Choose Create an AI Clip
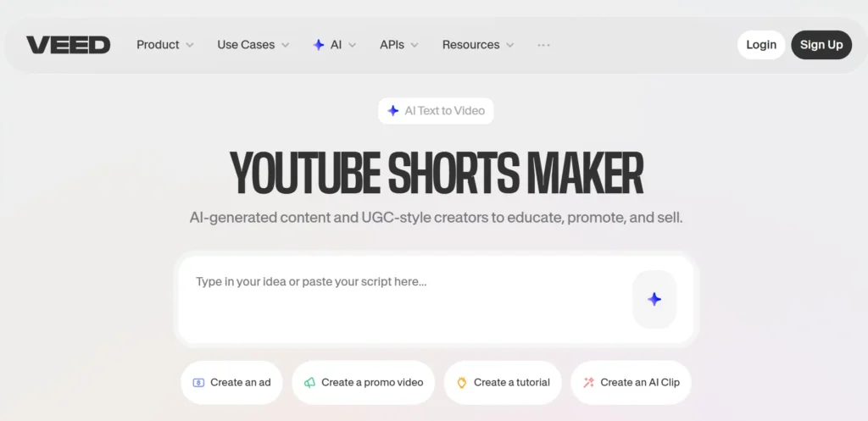Image resolution: width=868 pixels, height=421 pixels. [x=631, y=382]
